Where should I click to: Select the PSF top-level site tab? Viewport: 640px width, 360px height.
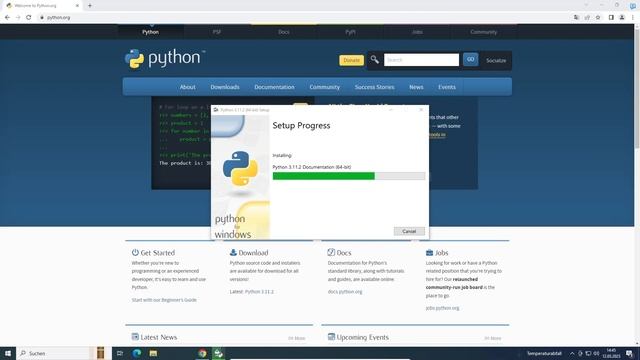click(x=217, y=32)
